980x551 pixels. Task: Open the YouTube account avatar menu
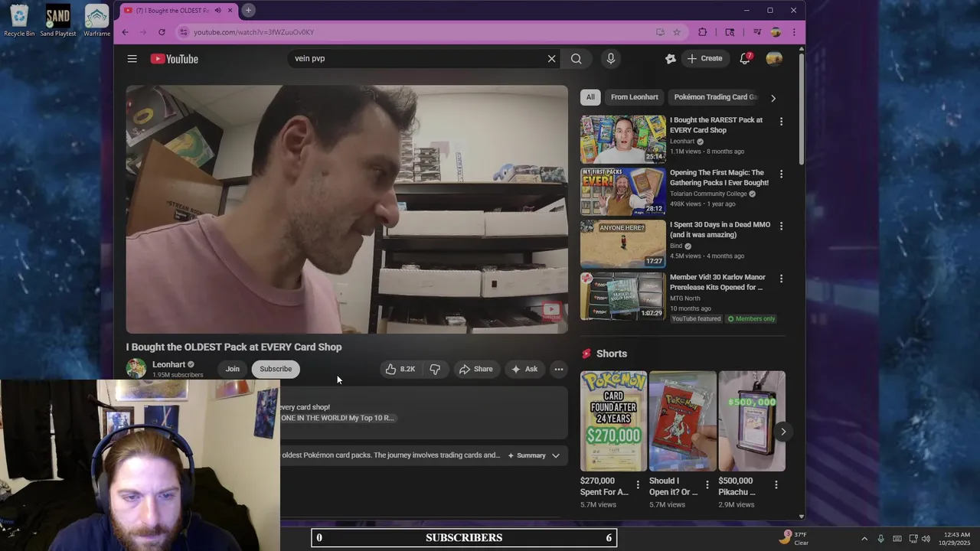pos(774,59)
